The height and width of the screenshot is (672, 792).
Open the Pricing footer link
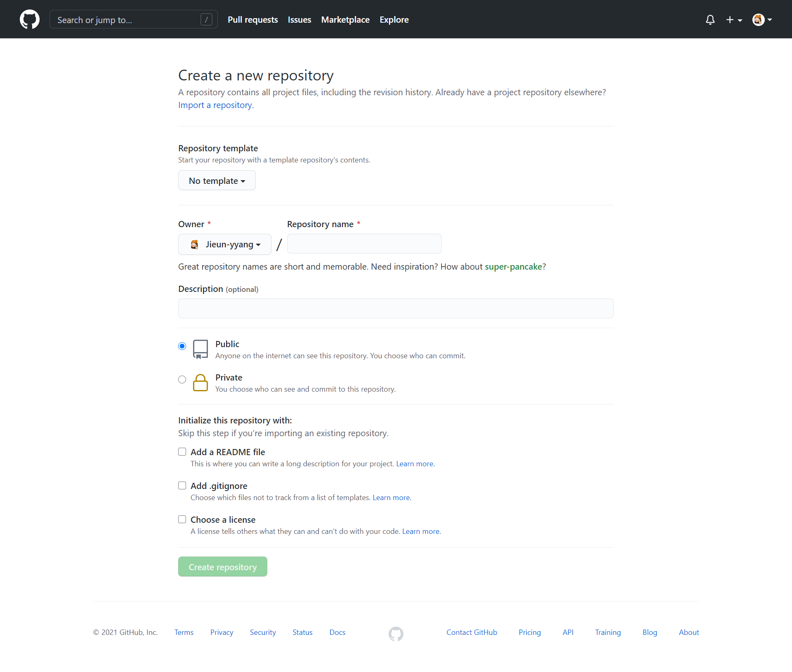[x=530, y=632]
